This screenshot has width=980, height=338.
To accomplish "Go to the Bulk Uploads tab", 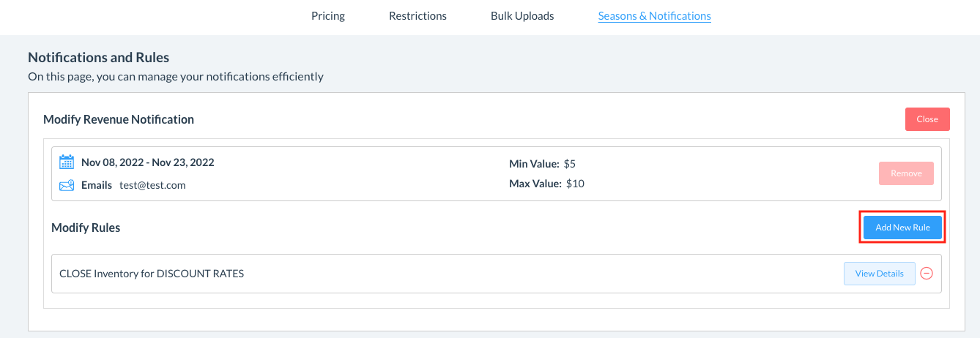I will [522, 15].
